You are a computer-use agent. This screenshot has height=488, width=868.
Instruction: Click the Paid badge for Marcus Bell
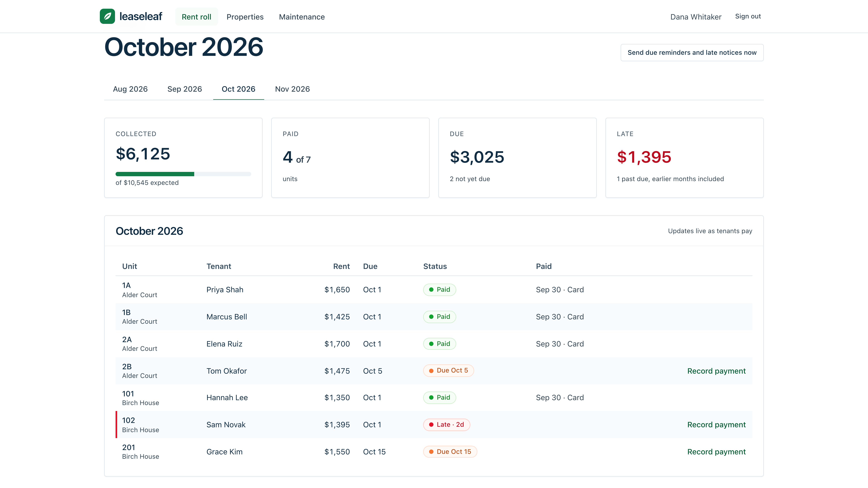(x=439, y=317)
